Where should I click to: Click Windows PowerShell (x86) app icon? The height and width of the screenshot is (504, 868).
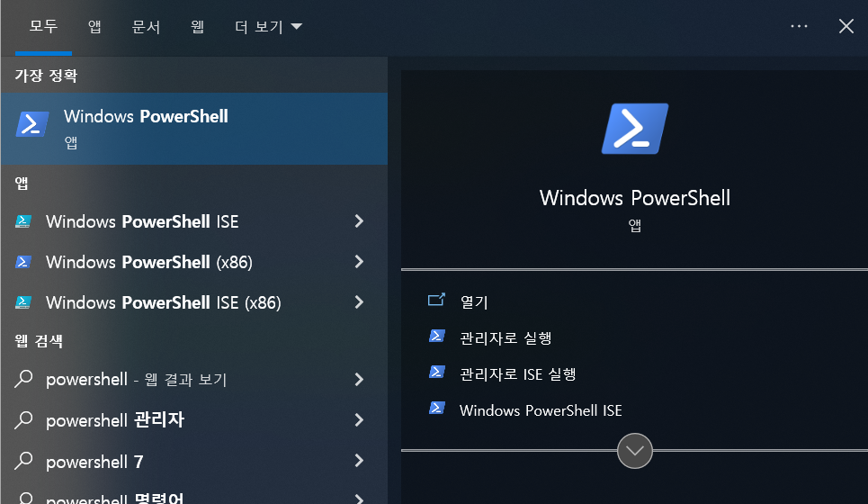pos(22,262)
